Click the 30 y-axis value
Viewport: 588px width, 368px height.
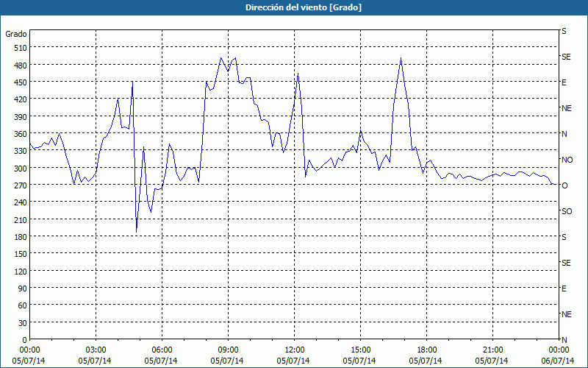[x=22, y=323]
